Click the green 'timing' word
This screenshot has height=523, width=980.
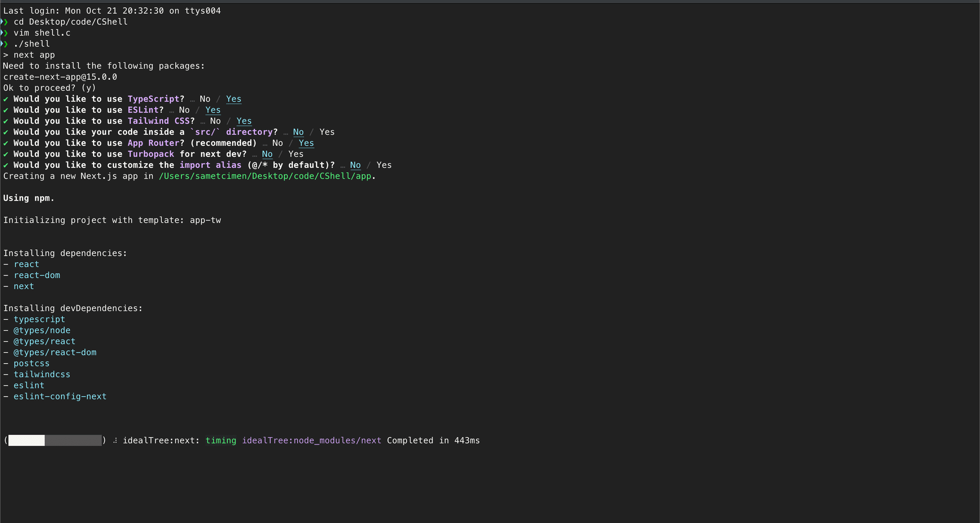(221, 440)
